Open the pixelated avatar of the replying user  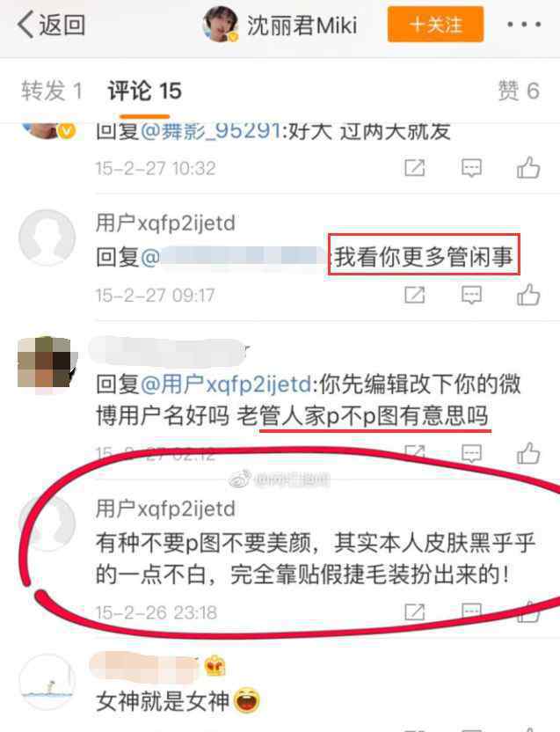pyautogui.click(x=45, y=362)
